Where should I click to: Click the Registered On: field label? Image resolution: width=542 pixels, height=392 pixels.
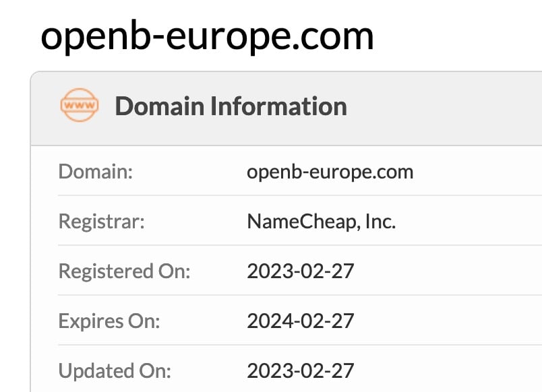(125, 271)
